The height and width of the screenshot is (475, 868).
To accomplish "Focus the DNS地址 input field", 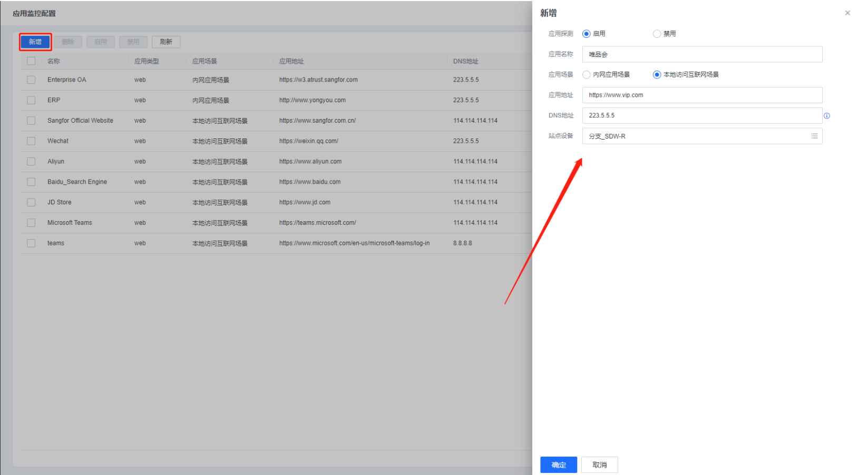I will click(x=701, y=115).
